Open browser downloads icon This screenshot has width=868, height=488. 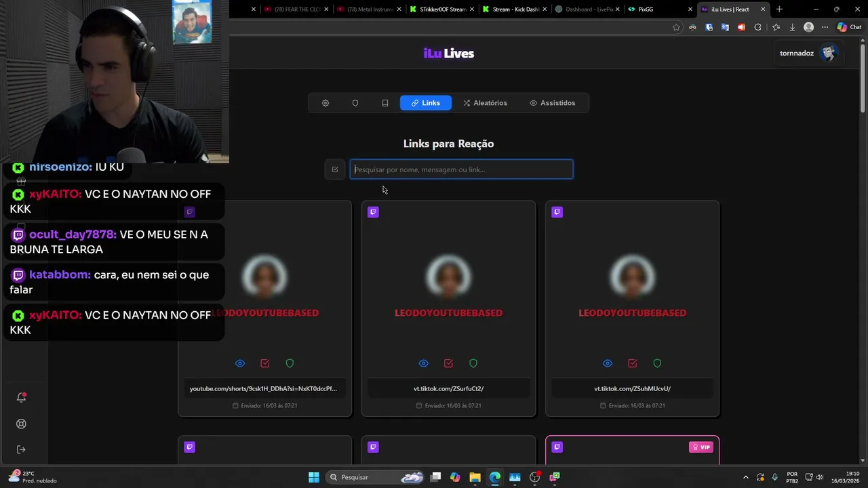792,27
